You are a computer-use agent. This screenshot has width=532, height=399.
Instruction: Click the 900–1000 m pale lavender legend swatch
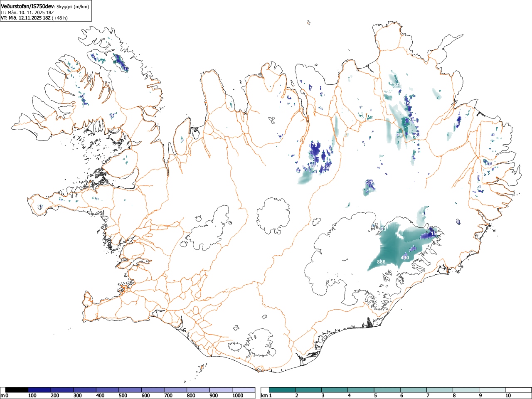pos(221,390)
